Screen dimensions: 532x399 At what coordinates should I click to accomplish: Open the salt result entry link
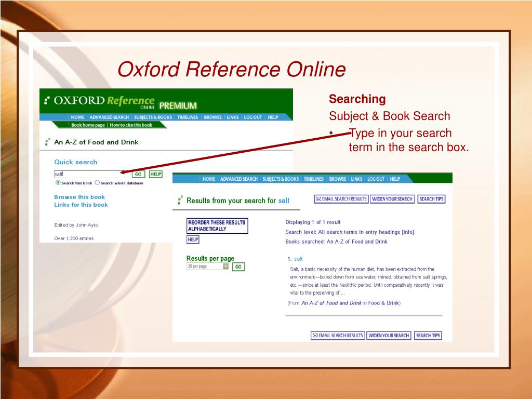pyautogui.click(x=298, y=259)
